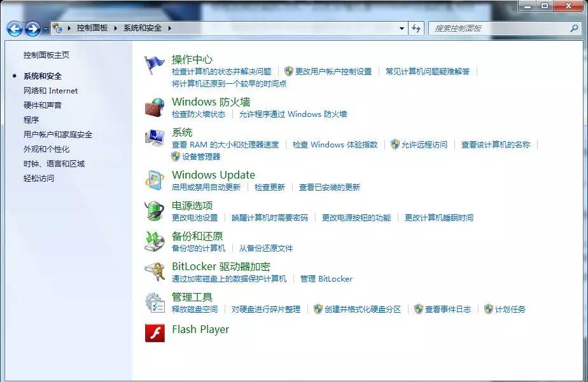588x382 pixels.
Task: Click the magnifier icon in search box
Action: click(574, 28)
